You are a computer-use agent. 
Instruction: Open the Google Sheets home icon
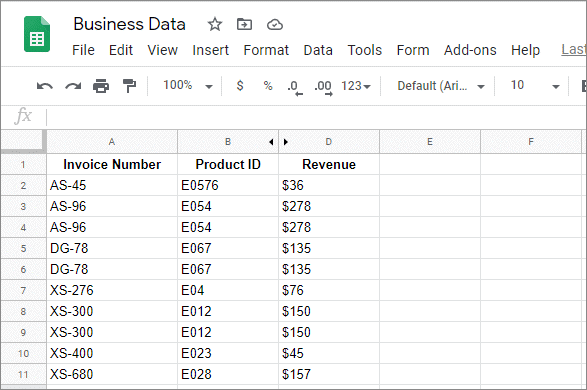click(x=37, y=34)
